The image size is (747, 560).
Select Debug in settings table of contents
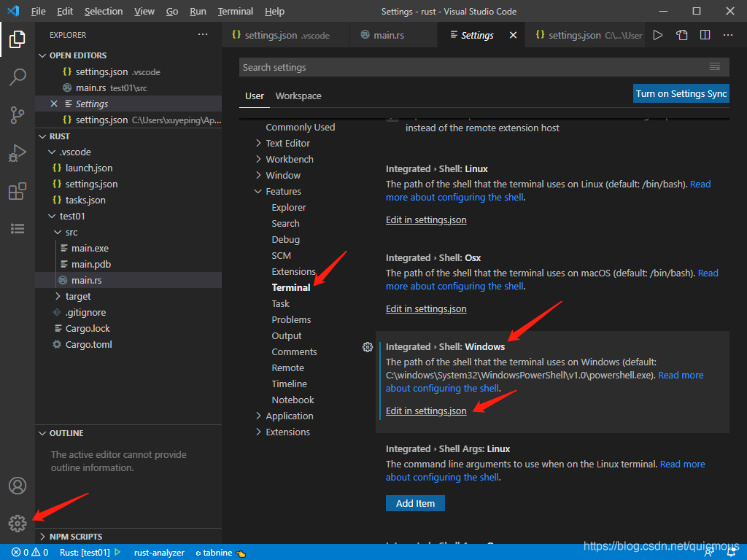[x=285, y=239]
